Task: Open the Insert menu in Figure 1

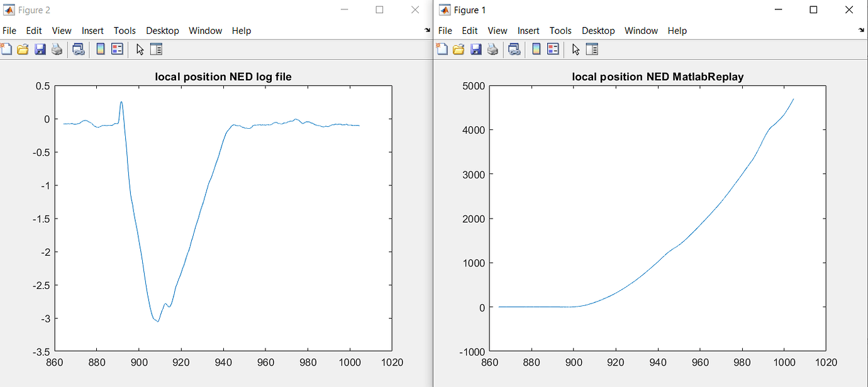Action: [x=528, y=30]
